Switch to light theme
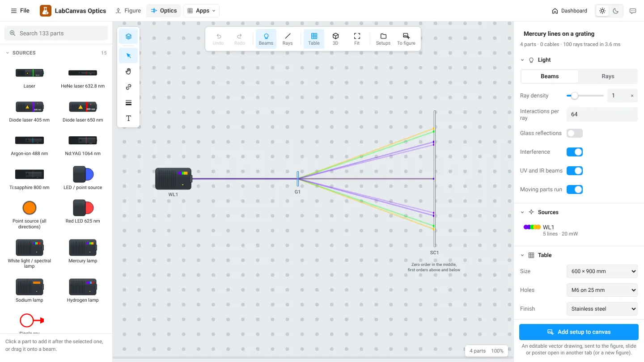 (x=602, y=11)
